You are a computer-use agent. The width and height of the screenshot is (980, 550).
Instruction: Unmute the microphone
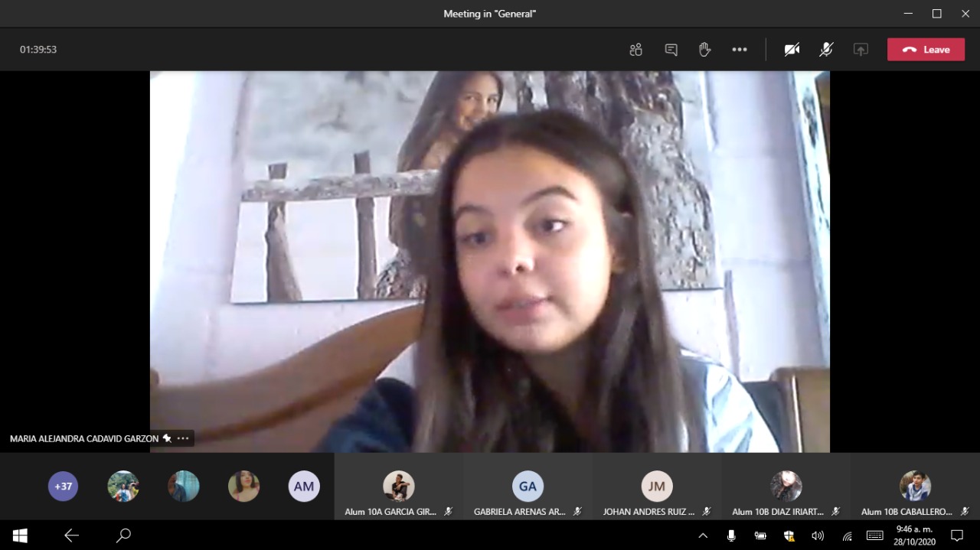[x=826, y=50]
